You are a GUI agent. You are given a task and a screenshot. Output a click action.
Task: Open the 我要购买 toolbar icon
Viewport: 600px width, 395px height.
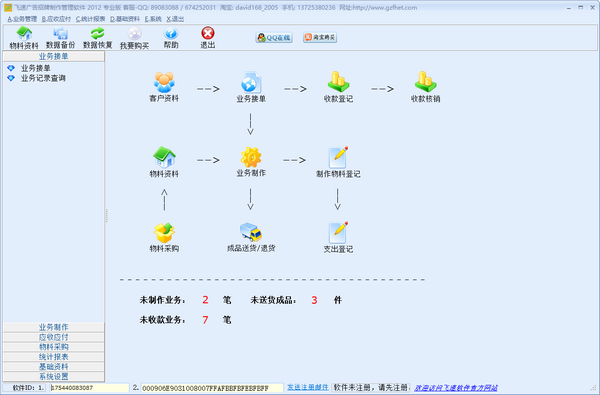click(134, 38)
